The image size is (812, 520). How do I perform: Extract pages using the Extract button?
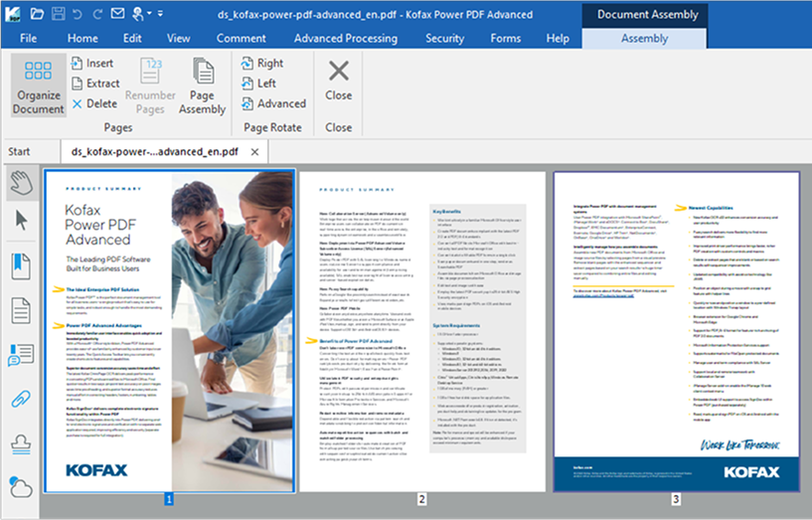(x=95, y=84)
